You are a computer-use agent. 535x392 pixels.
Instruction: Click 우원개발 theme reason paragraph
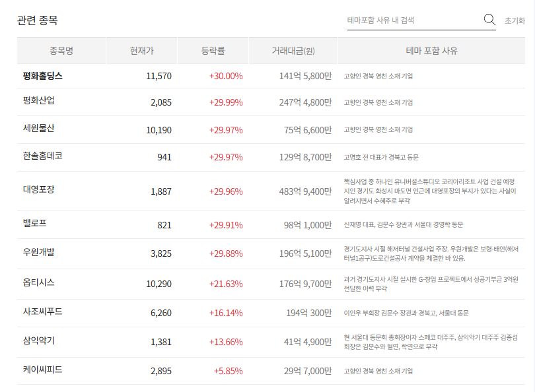pyautogui.click(x=431, y=253)
